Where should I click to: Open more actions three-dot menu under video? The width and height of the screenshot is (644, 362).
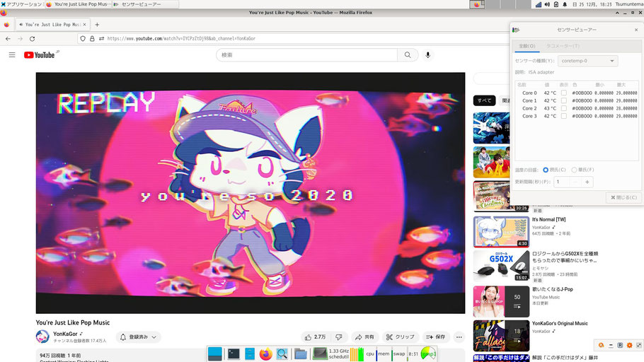coord(459,337)
